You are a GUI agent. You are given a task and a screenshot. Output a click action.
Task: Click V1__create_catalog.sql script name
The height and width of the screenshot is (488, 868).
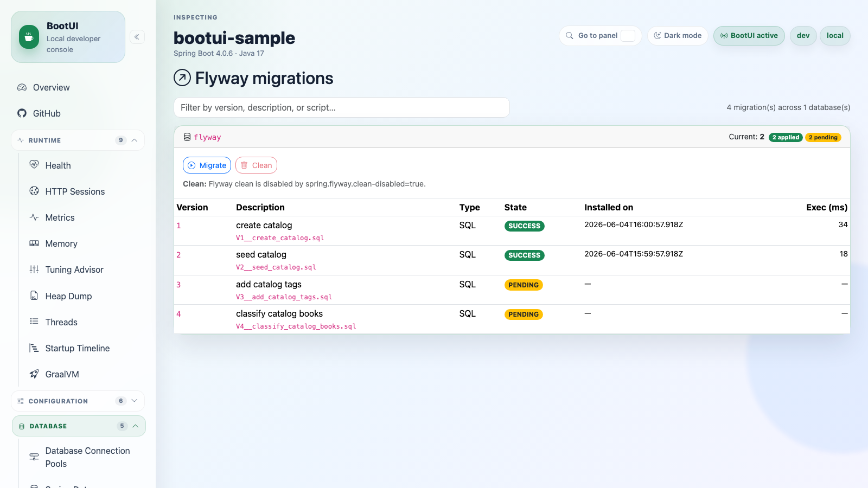point(280,238)
